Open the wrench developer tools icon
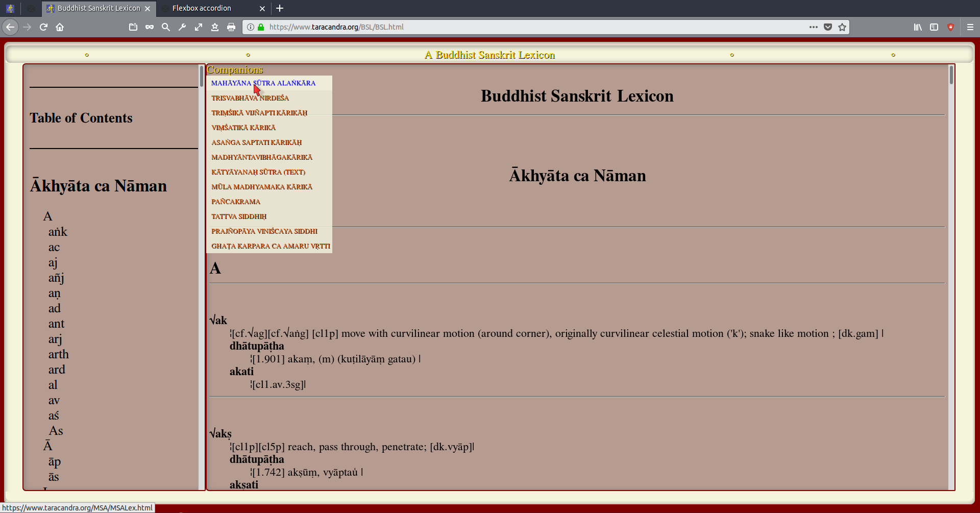Image resolution: width=980 pixels, height=513 pixels. (x=182, y=27)
